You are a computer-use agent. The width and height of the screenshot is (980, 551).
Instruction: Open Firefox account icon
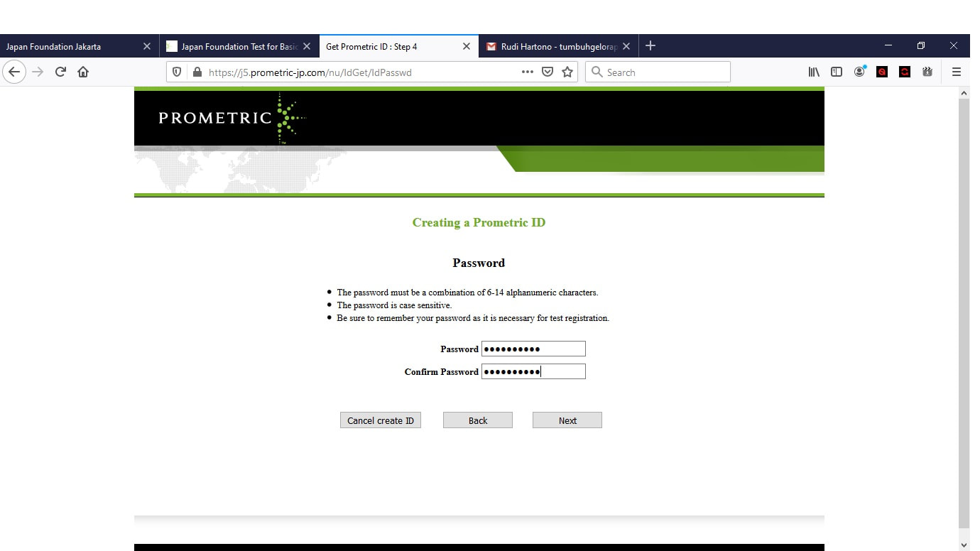859,72
